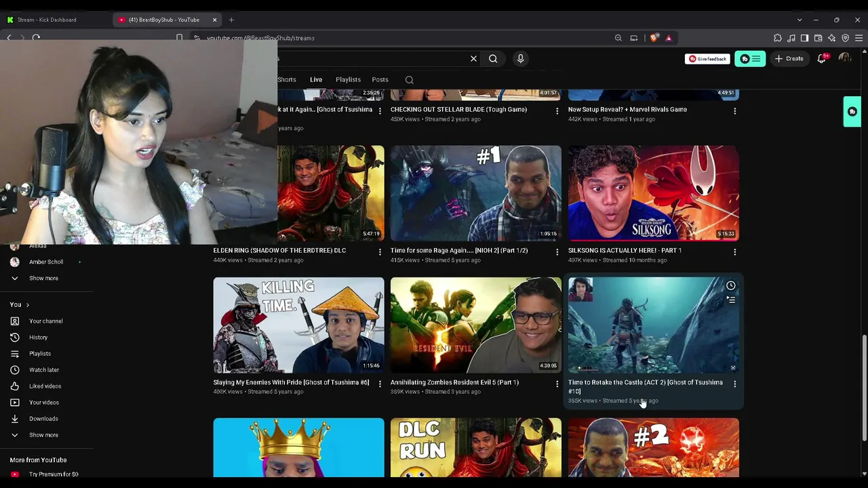Image resolution: width=868 pixels, height=488 pixels.
Task: Select the Live channel tab
Action: point(316,80)
